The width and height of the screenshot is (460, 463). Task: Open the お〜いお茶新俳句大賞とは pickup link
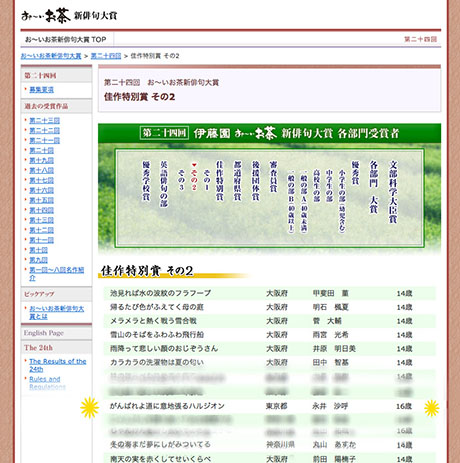(57, 312)
